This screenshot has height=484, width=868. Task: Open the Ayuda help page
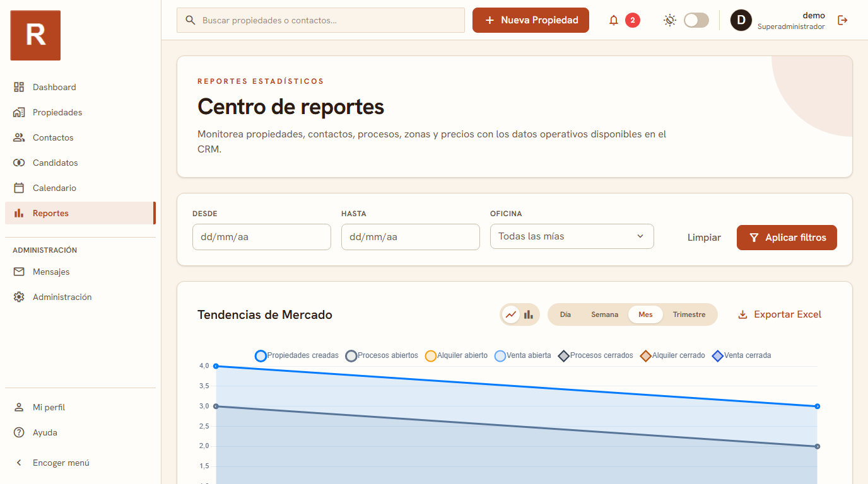point(80,432)
